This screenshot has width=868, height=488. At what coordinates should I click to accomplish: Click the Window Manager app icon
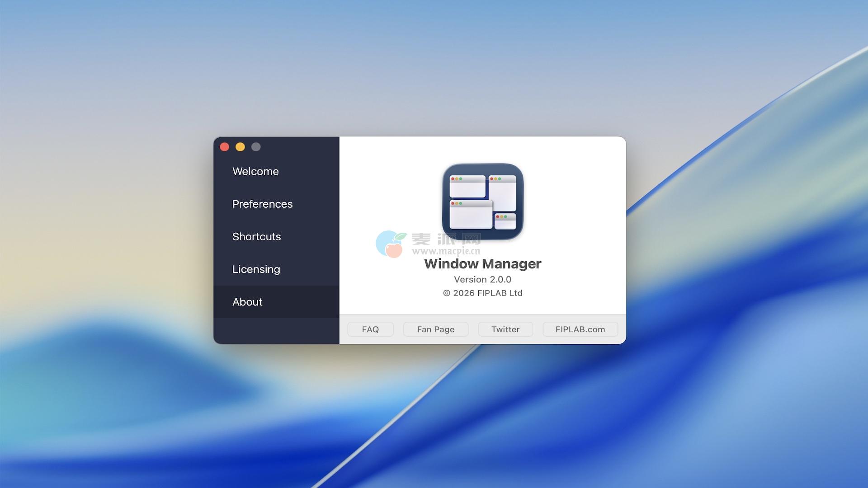click(482, 202)
